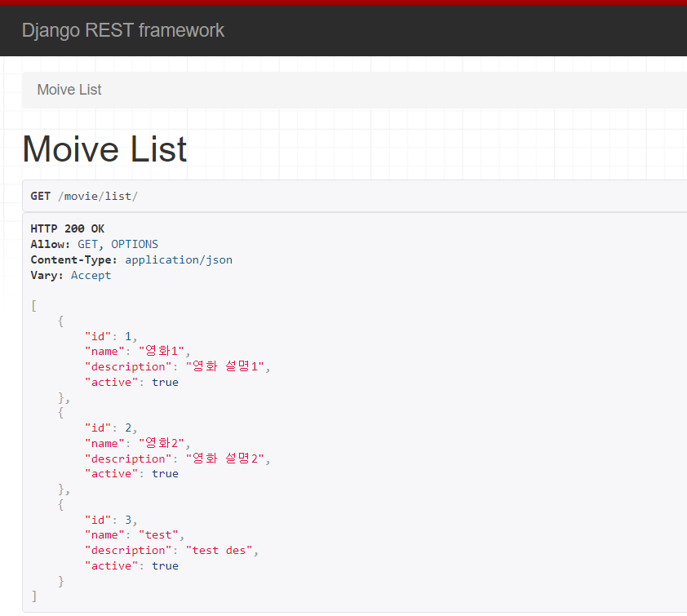
Task: Click the "id": 3 line
Action: 111,520
